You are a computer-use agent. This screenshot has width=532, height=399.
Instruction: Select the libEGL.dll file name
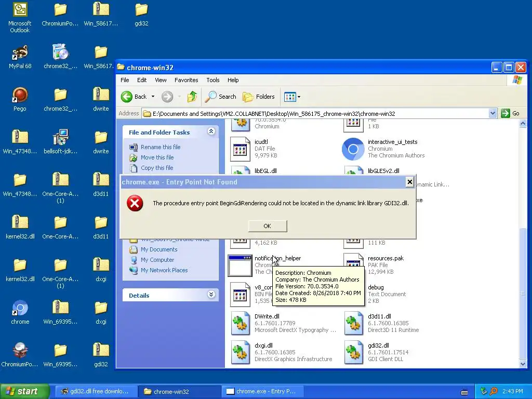click(x=265, y=171)
